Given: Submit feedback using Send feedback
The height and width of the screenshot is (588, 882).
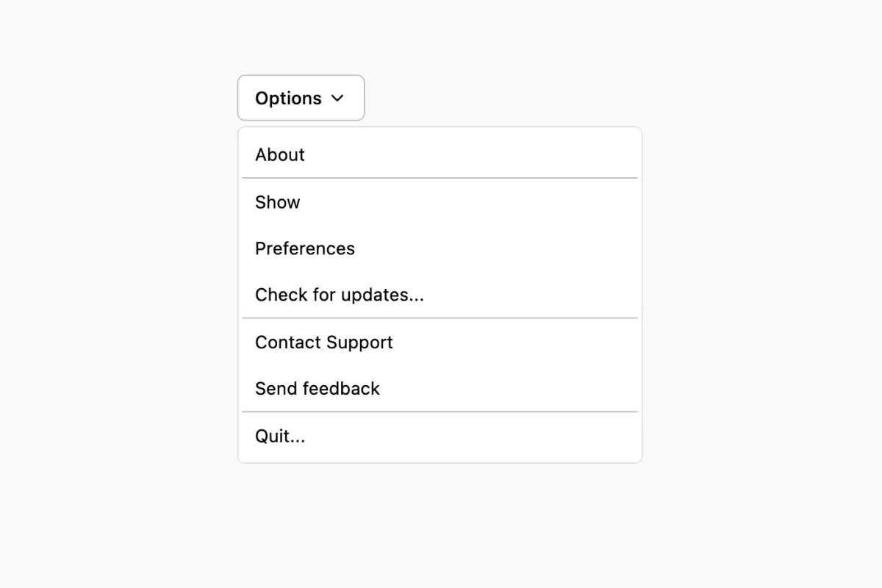Looking at the screenshot, I should click(x=317, y=388).
